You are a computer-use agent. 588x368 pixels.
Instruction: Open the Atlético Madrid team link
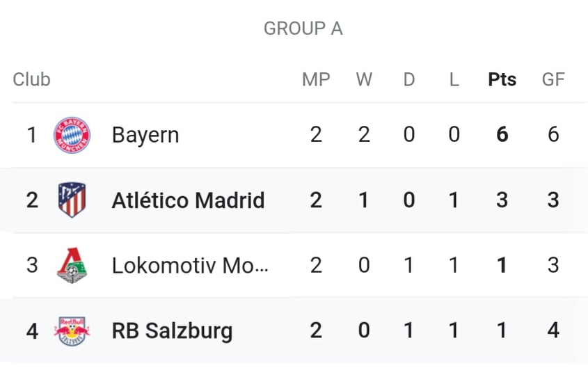[189, 200]
